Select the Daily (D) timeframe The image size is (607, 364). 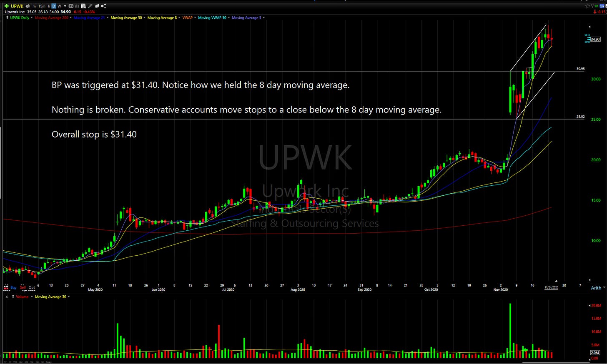(54, 6)
